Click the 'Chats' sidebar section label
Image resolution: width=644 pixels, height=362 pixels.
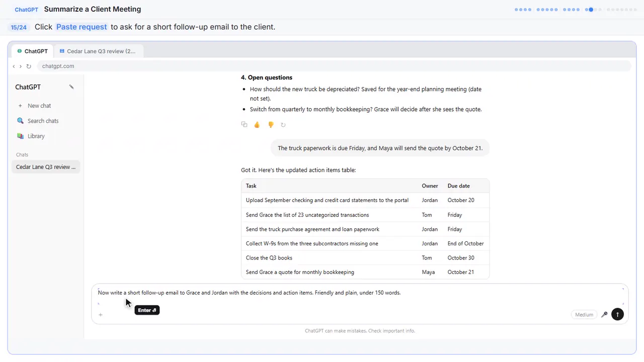pyautogui.click(x=22, y=155)
